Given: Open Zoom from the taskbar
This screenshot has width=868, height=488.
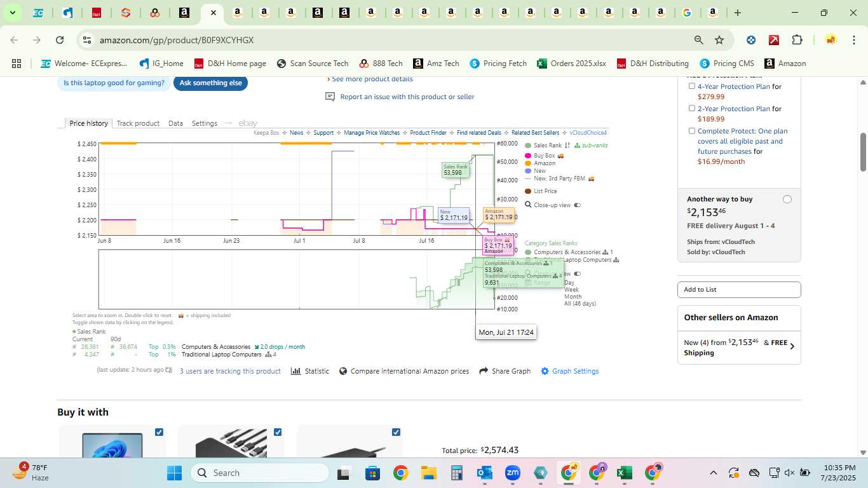Looking at the screenshot, I should [513, 473].
